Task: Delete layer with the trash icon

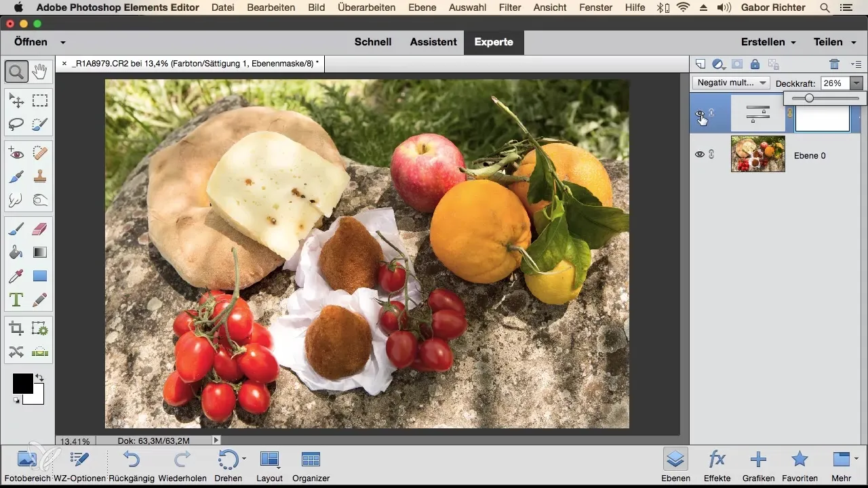Action: [x=835, y=64]
